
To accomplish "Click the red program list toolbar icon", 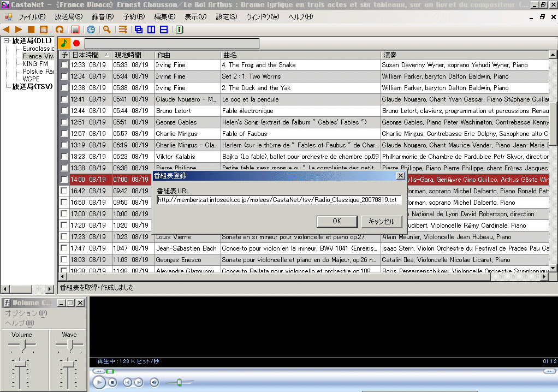I will pyautogui.click(x=75, y=29).
